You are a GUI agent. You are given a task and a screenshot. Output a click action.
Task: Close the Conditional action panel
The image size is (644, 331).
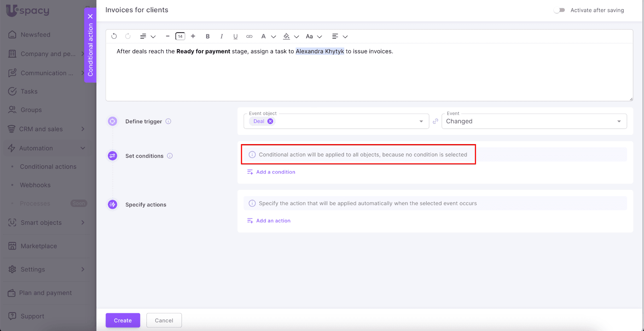[x=90, y=17]
